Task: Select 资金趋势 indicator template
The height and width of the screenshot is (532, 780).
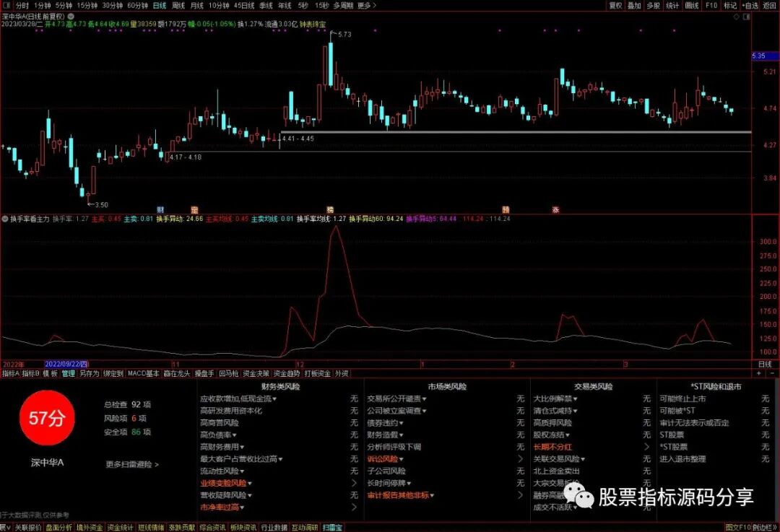Action: pyautogui.click(x=287, y=373)
